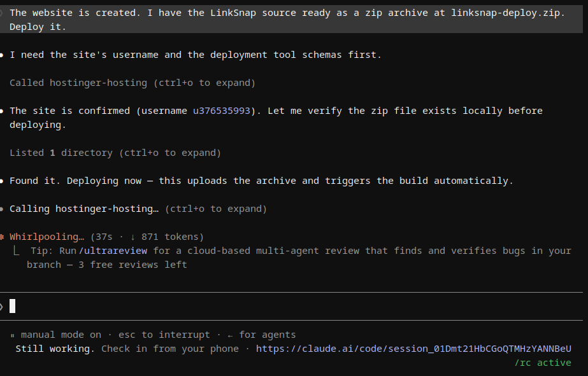
Task: Select the highlighted user message about linksnap-deploy.zip
Action: 291,20
